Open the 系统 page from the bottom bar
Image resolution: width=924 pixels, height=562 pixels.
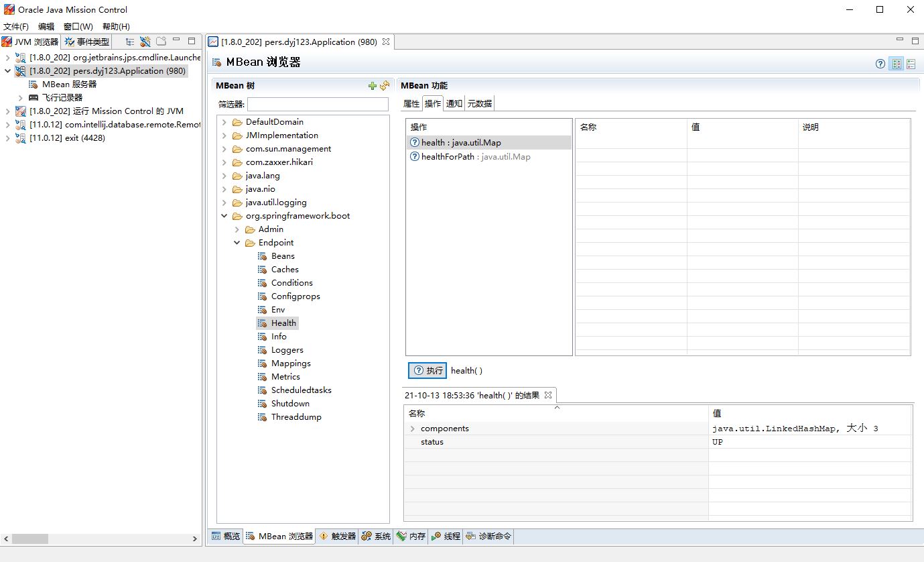point(375,536)
